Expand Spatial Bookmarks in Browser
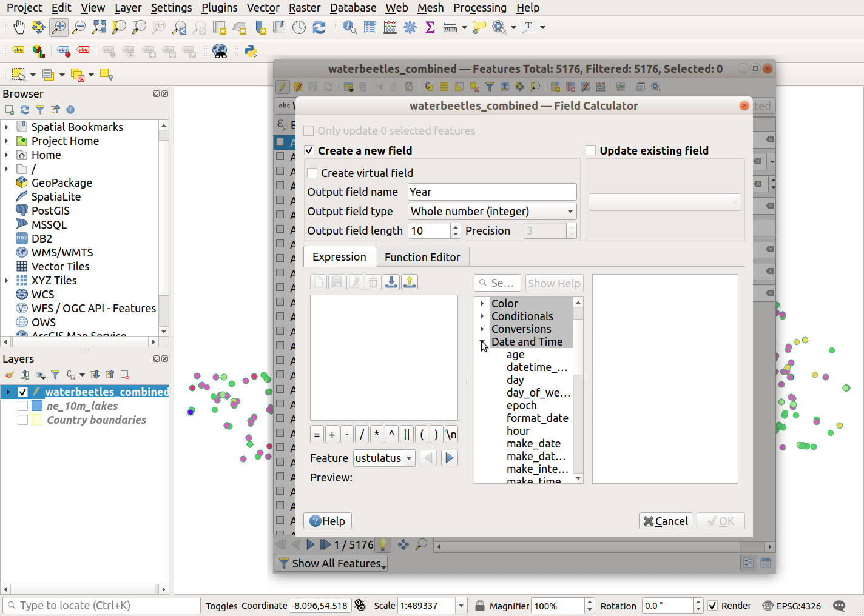Viewport: 864px width, 616px height. (7, 127)
